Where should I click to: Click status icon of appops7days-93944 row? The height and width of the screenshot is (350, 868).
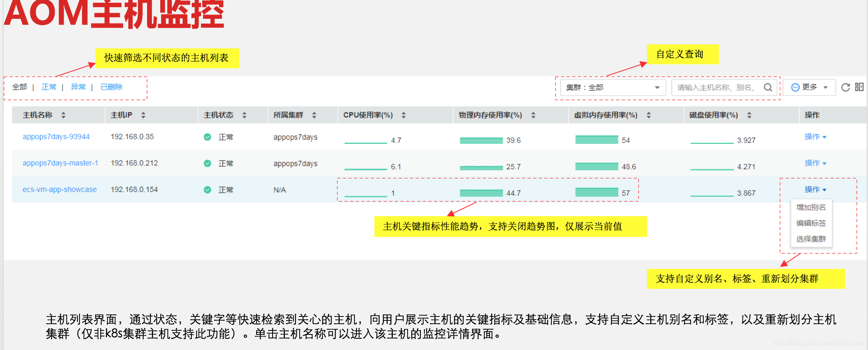coord(207,137)
